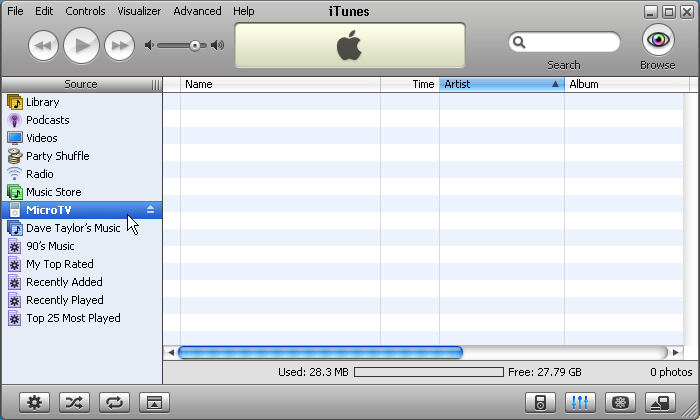Select the 90's Music smart playlist

pyautogui.click(x=82, y=246)
